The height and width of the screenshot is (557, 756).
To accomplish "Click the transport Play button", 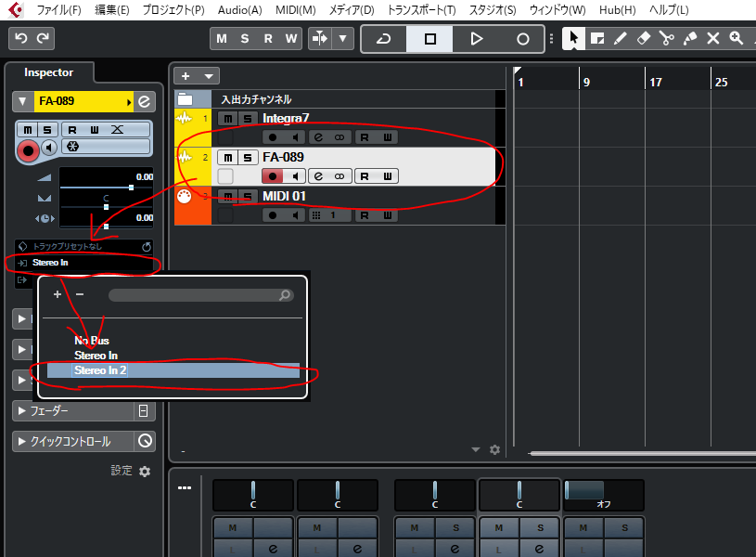I will (476, 39).
